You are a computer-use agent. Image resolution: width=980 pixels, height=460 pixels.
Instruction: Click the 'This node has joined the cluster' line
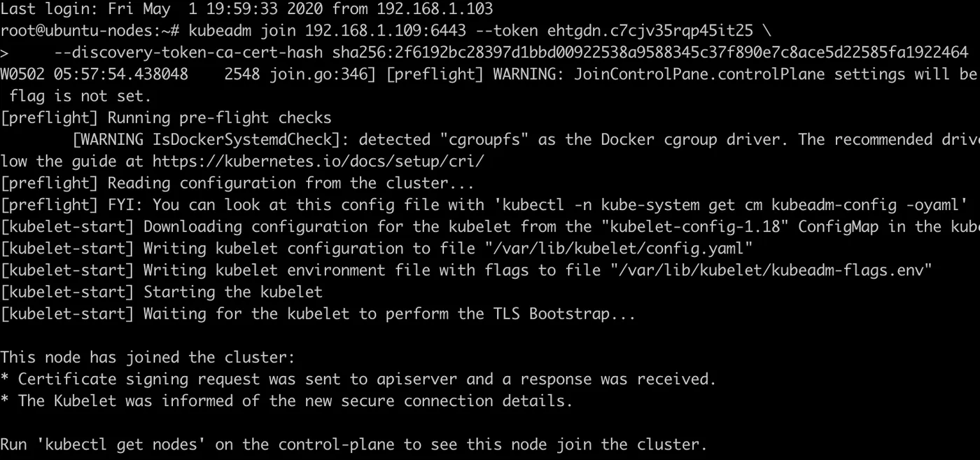[148, 358]
